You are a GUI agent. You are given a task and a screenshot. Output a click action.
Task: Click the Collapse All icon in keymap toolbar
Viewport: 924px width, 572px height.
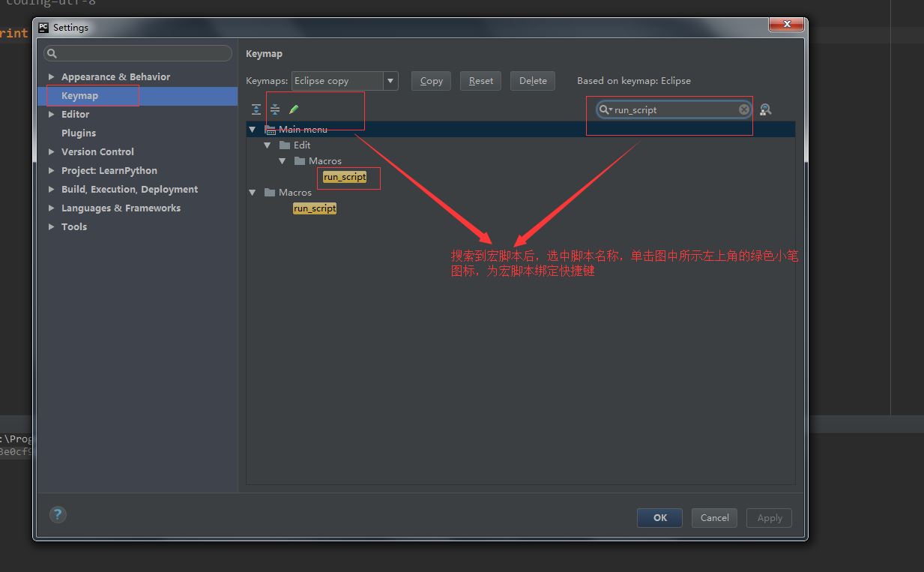click(275, 109)
